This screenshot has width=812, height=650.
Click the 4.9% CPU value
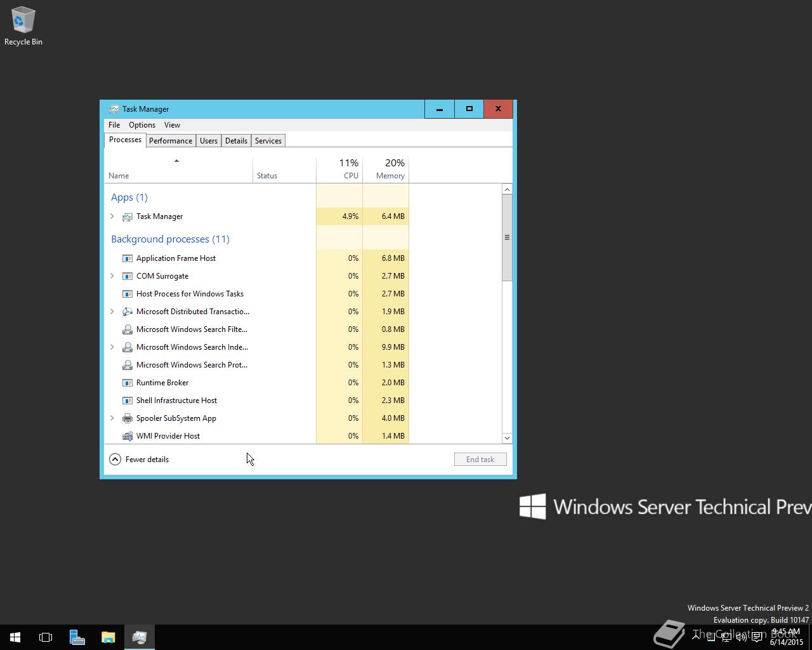[350, 216]
